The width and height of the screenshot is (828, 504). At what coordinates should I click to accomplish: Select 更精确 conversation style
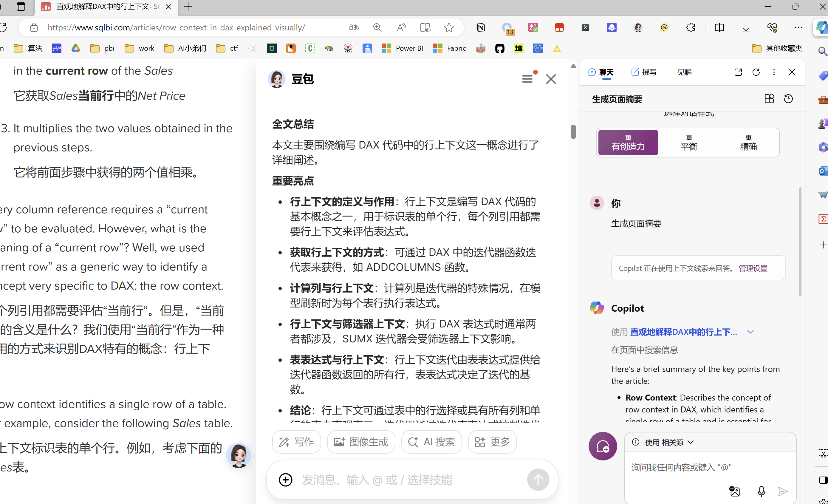(749, 143)
